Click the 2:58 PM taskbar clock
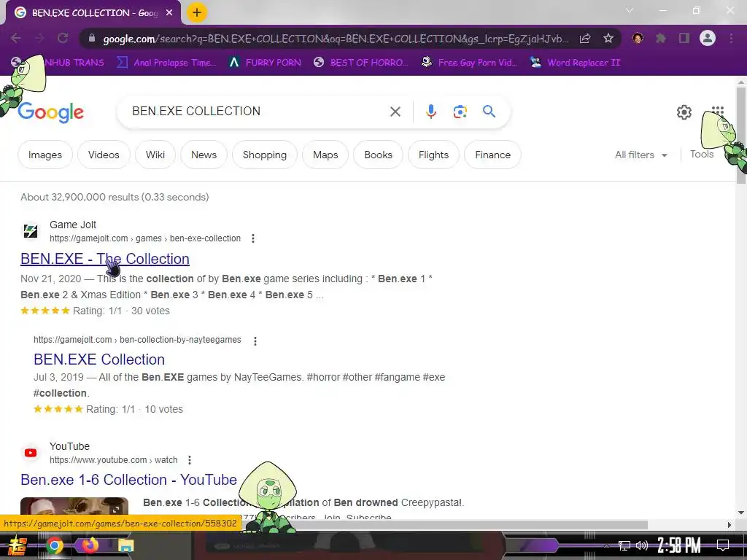Image resolution: width=747 pixels, height=560 pixels. pyautogui.click(x=679, y=545)
